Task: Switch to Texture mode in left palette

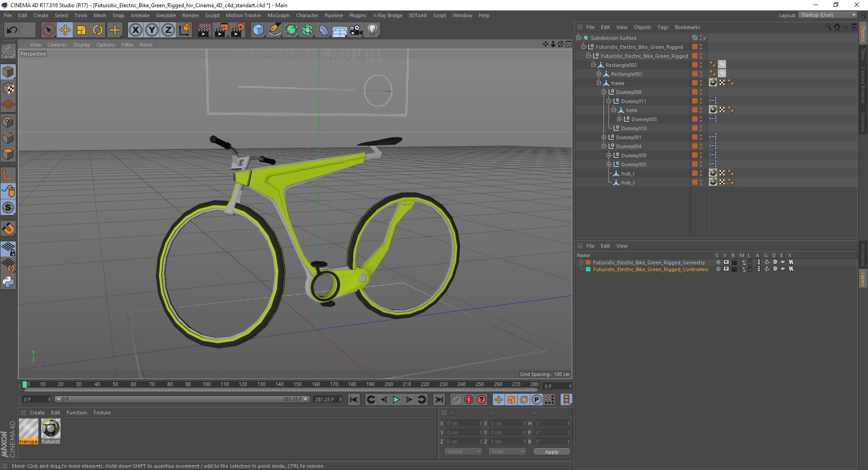Action: coord(8,89)
